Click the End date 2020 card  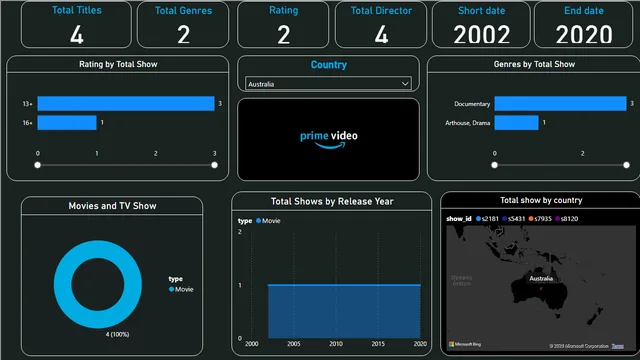pyautogui.click(x=584, y=24)
